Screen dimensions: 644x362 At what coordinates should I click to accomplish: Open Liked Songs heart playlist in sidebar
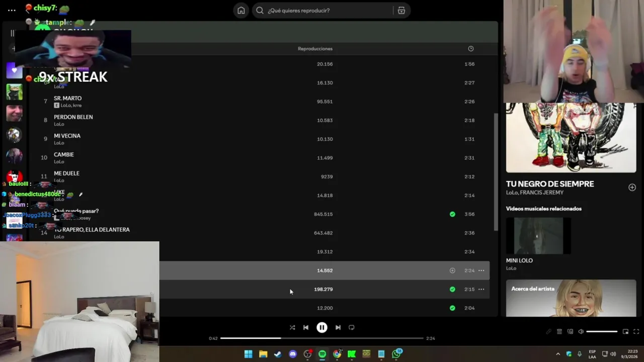pos(14,70)
